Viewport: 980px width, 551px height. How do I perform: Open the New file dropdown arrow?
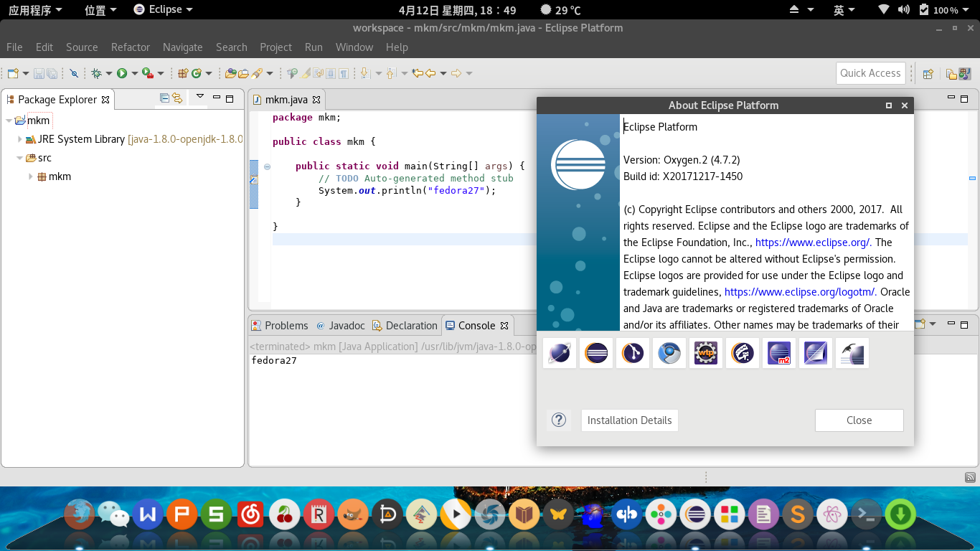(26, 73)
